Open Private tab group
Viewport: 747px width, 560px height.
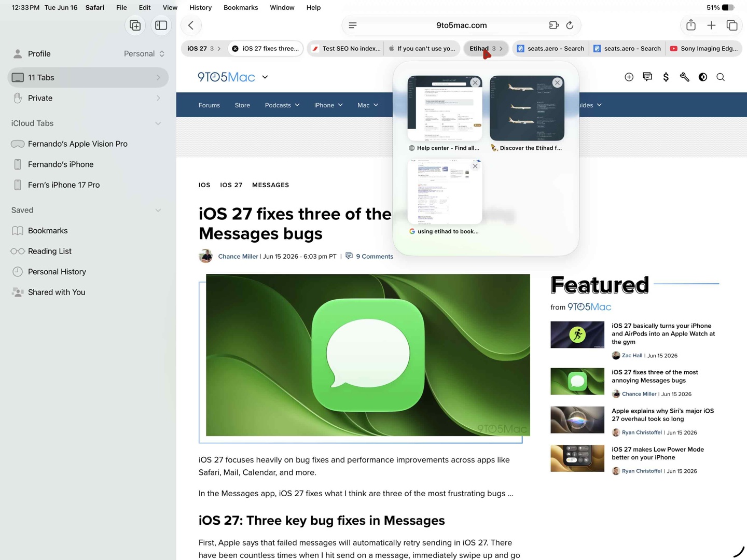click(x=88, y=98)
